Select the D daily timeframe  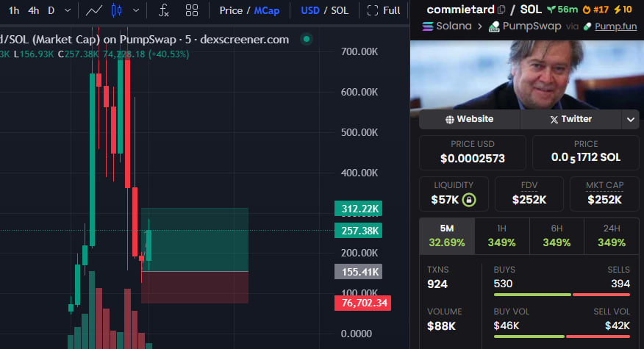51,11
